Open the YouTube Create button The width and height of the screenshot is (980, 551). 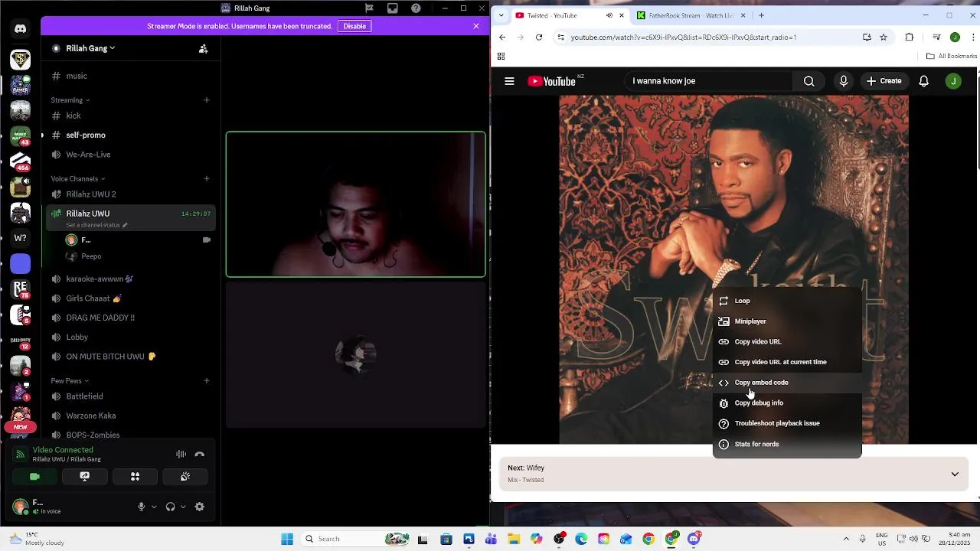[884, 81]
